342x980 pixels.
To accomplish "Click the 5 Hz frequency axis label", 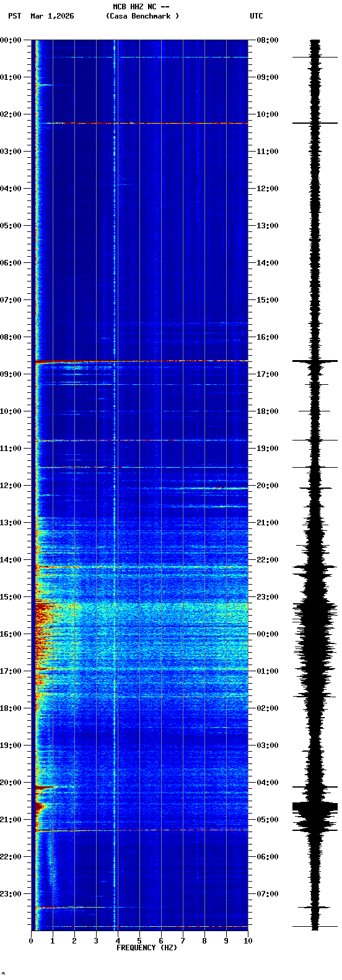I will coord(139,941).
